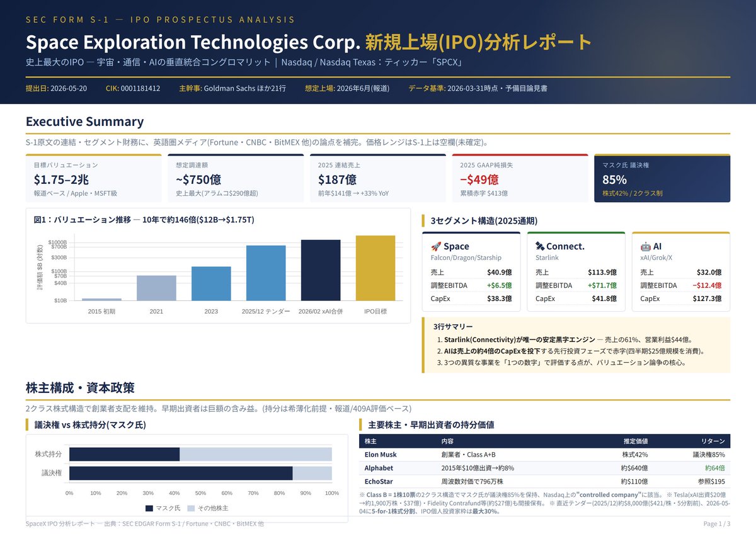
Task: Click the red −$49億 net loss figure
Action: (479, 179)
